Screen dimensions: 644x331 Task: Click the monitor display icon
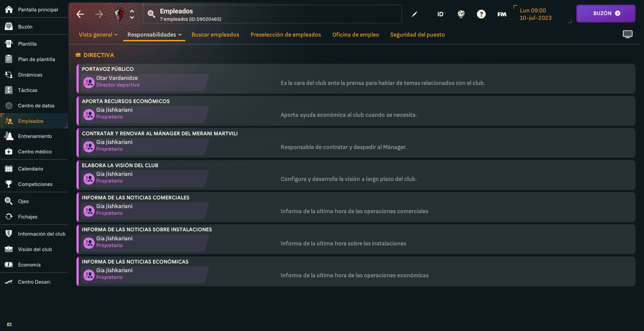coord(628,34)
